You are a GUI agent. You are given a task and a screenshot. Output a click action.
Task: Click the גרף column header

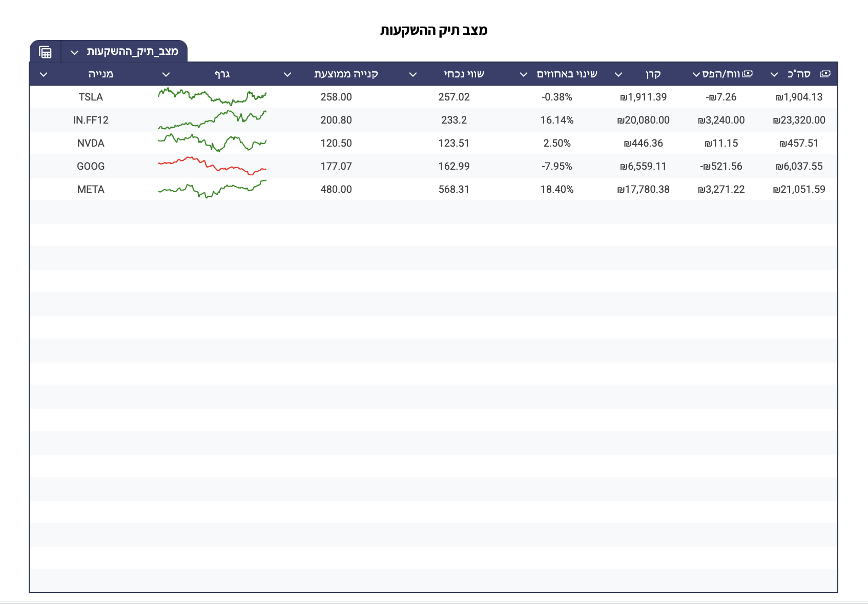222,74
